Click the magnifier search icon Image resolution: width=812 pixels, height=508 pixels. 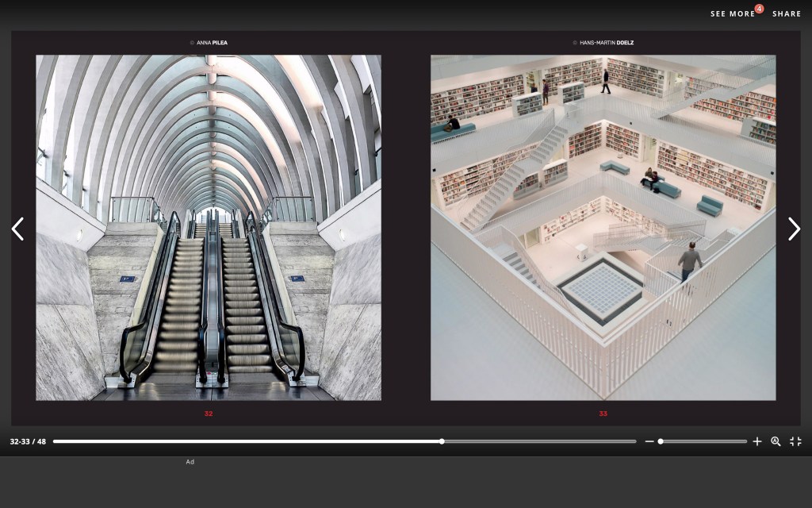[x=776, y=441]
